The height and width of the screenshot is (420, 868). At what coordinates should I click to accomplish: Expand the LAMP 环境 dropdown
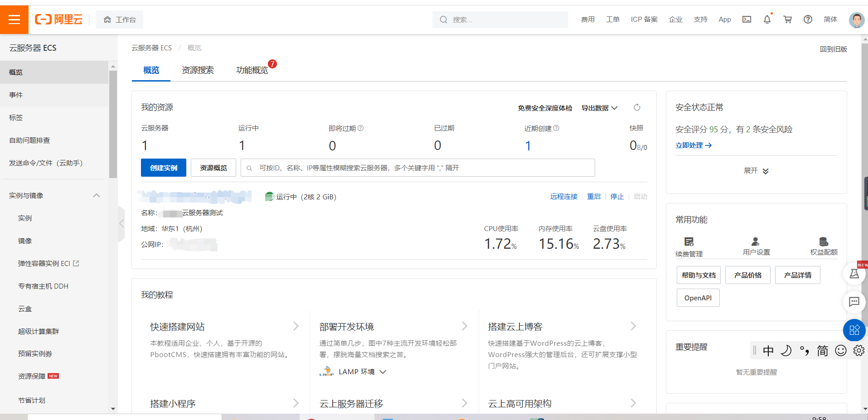[383, 372]
